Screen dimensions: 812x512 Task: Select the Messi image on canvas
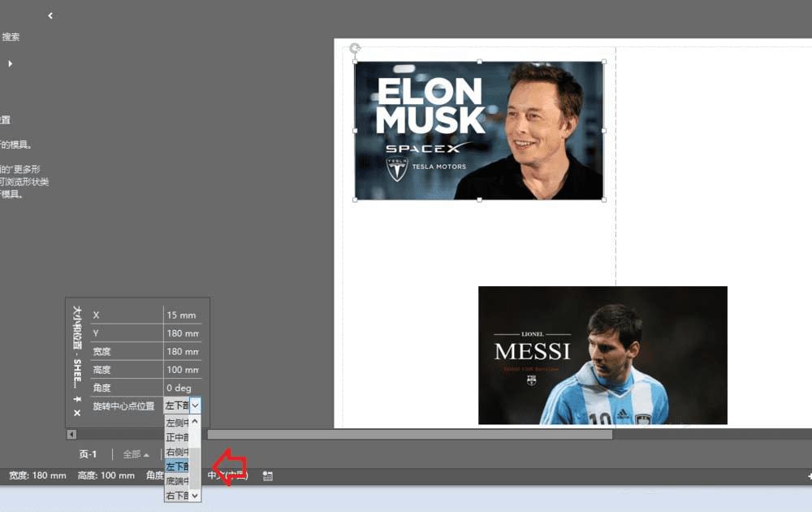pos(603,355)
